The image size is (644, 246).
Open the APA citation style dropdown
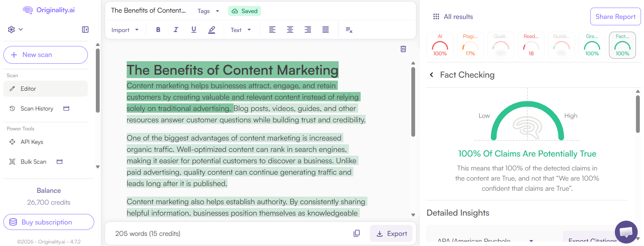click(486, 241)
